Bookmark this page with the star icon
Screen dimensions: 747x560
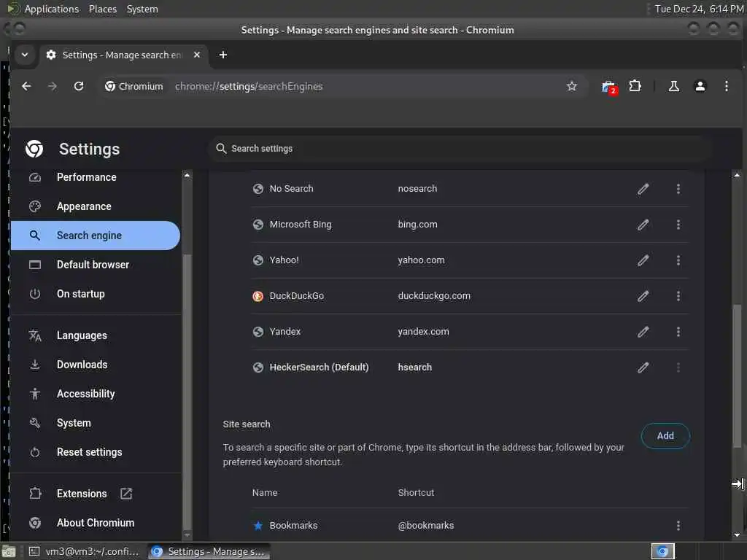572,86
